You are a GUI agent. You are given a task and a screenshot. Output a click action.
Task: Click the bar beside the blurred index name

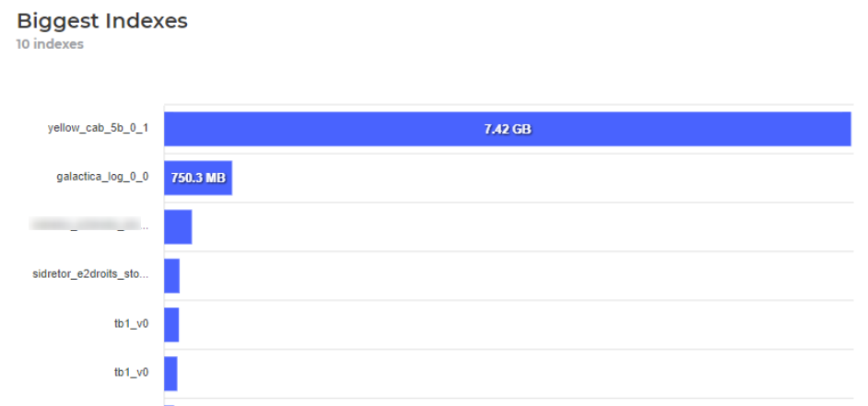[178, 226]
